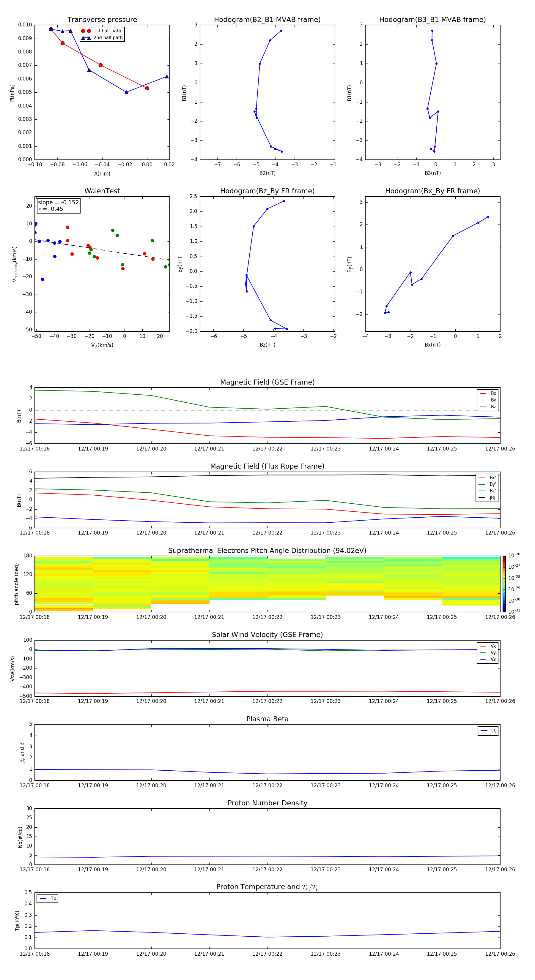The height and width of the screenshot is (980, 535).
Task: Click the '|B|' legend entry in Flux Rope plot
Action: (487, 498)
